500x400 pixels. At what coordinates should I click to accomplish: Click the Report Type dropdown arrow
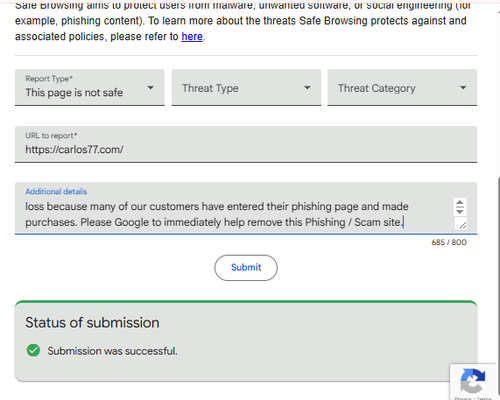(151, 88)
